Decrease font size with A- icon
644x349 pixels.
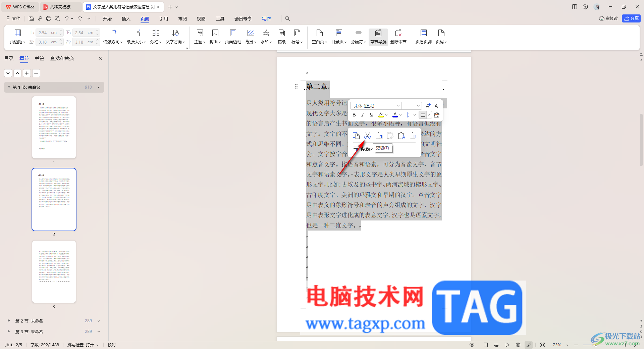(437, 106)
